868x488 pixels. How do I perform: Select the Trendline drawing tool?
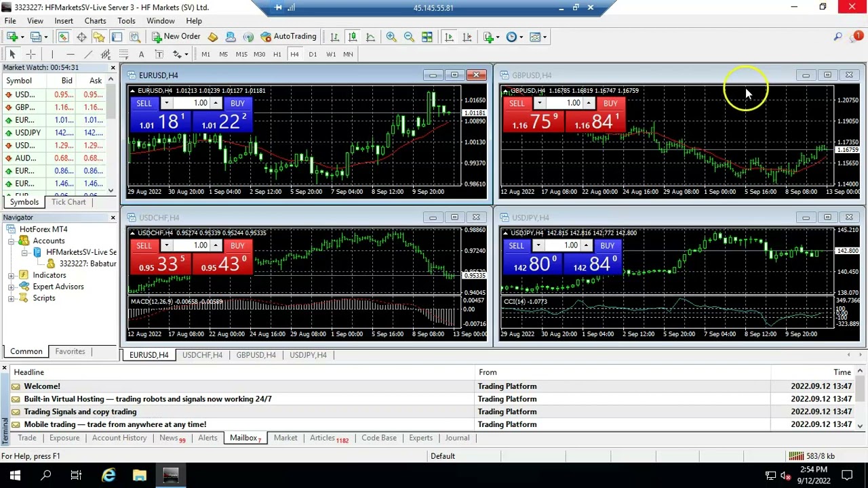point(88,54)
